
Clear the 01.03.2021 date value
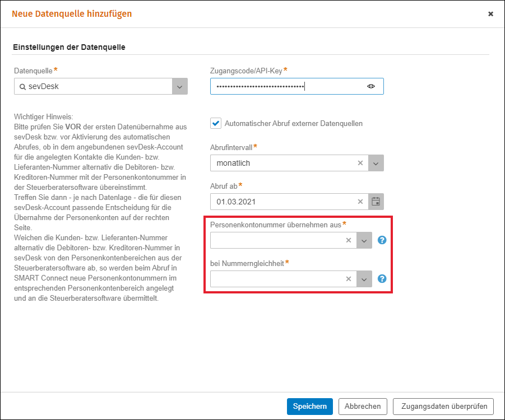(360, 202)
